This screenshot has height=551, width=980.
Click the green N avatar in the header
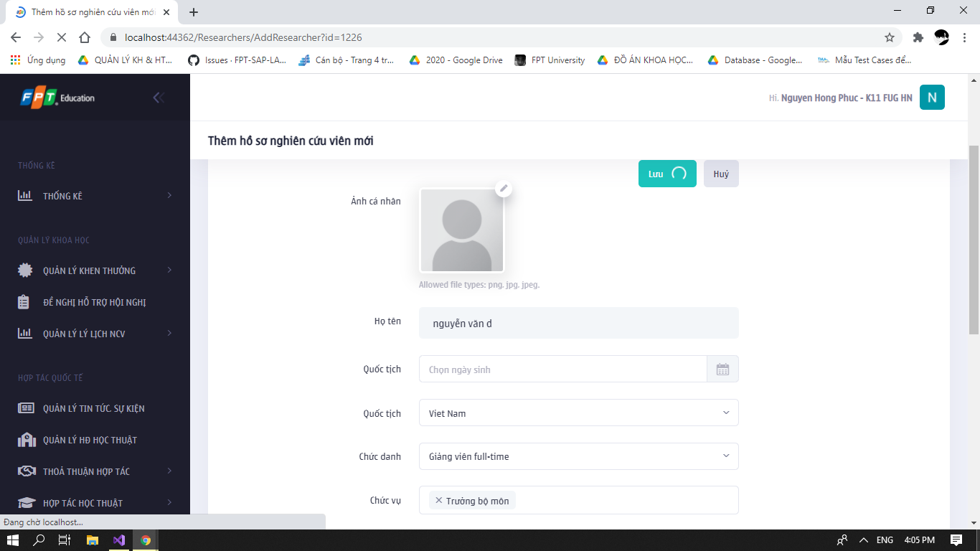[932, 97]
